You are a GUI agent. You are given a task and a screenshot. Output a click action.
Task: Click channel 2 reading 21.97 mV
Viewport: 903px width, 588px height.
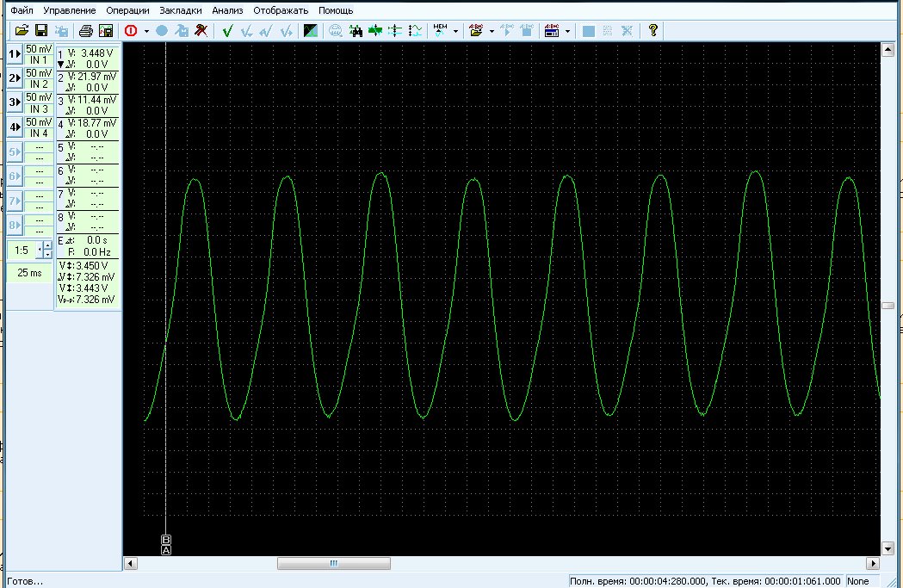(x=96, y=76)
